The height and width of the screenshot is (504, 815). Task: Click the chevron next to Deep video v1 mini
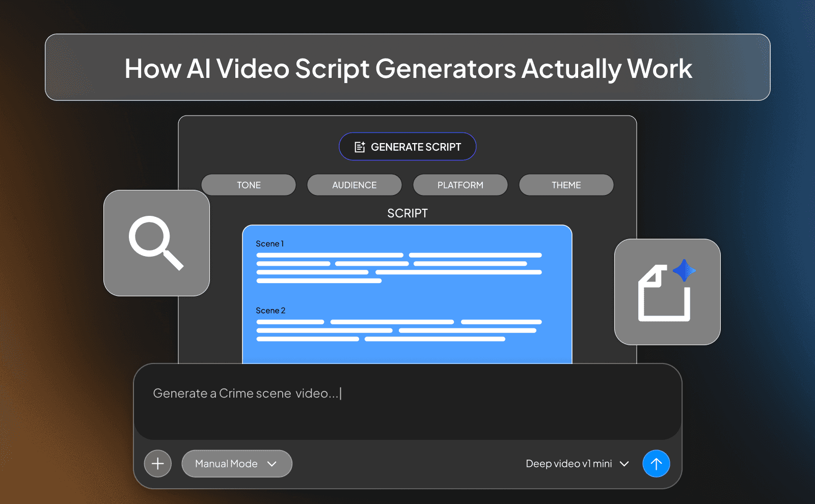[x=624, y=464]
